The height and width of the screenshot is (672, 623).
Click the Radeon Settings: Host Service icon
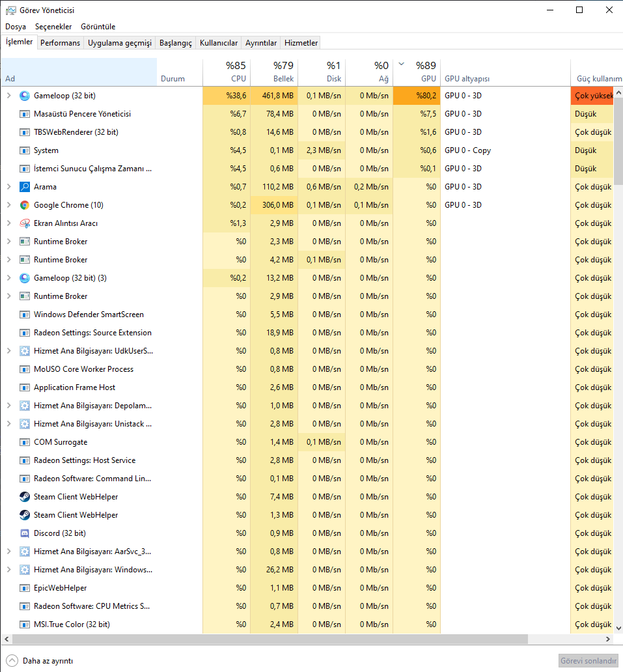pyautogui.click(x=25, y=460)
